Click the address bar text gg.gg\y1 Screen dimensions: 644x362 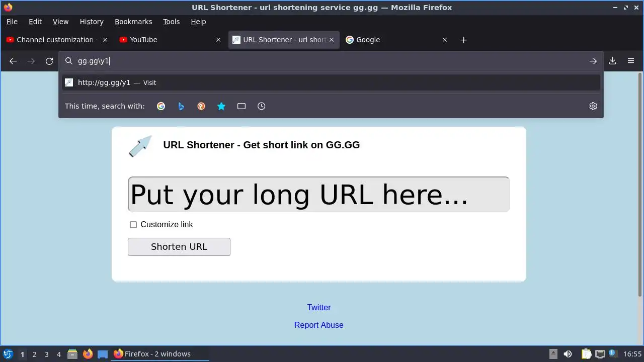pos(94,61)
